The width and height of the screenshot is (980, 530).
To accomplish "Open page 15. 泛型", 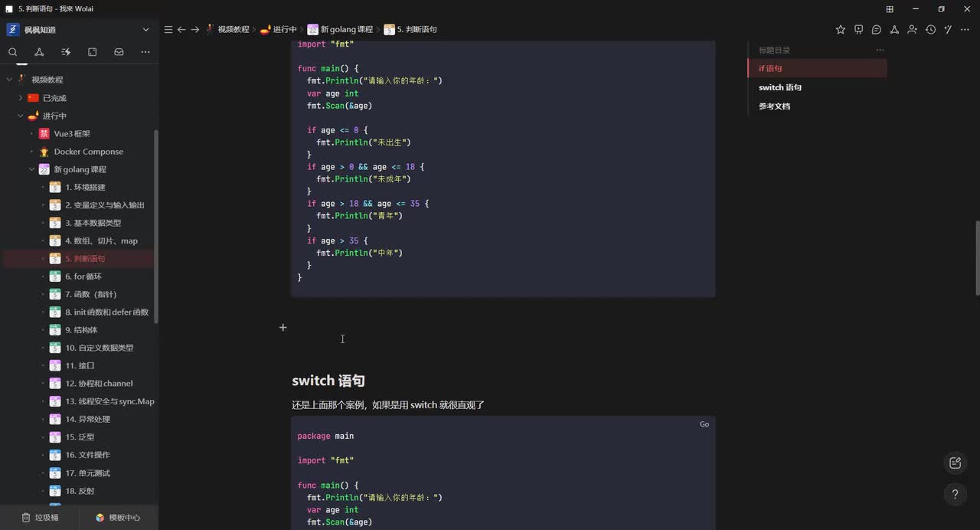I will (80, 437).
